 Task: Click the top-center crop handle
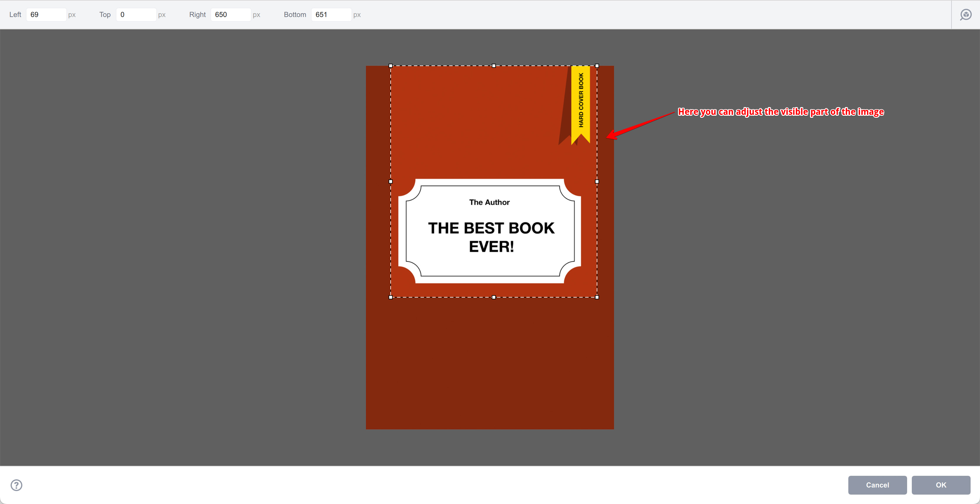coord(494,66)
